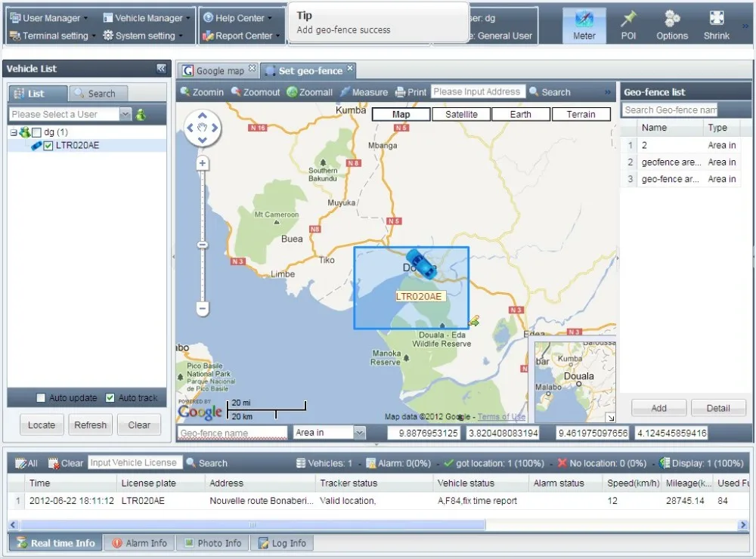
Task: Open the Options icon
Action: 671,24
